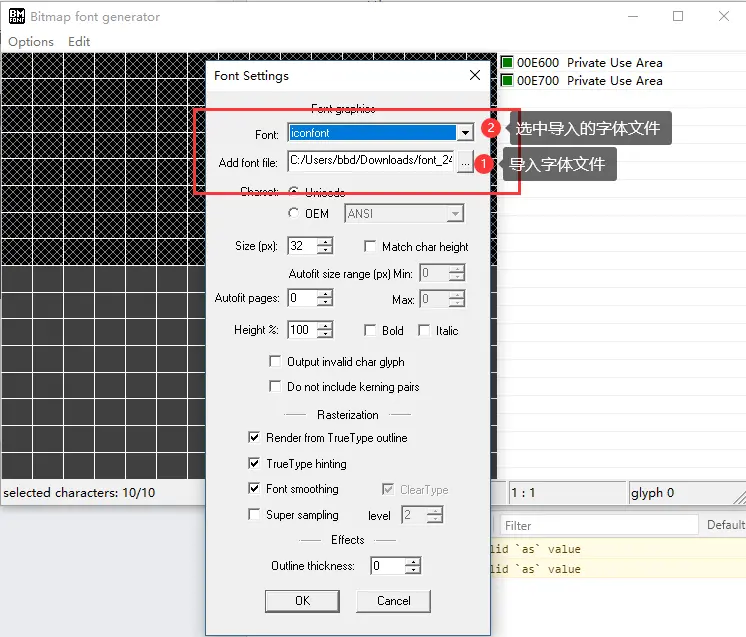Decrease Height % with down arrow
This screenshot has width=746, height=637.
325,334
